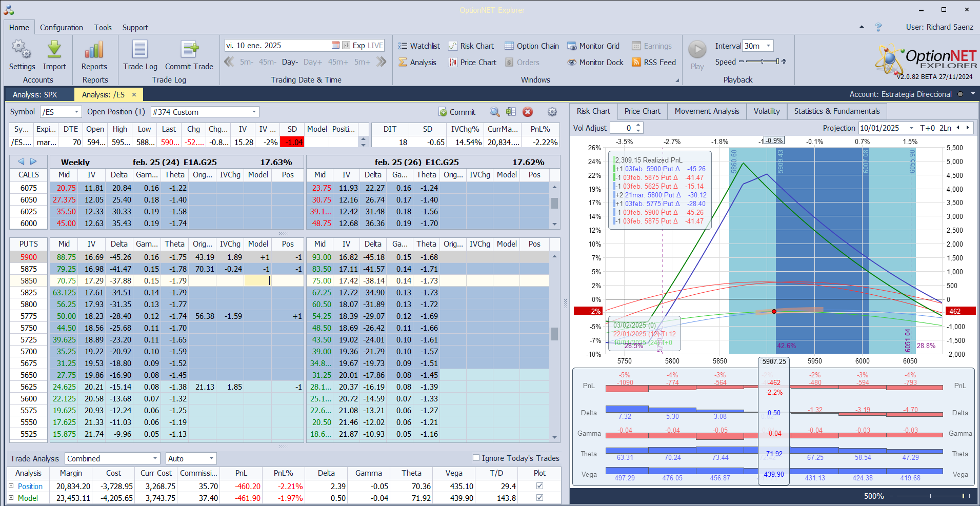Open the Settings gear icon
980x506 pixels.
pos(22,50)
